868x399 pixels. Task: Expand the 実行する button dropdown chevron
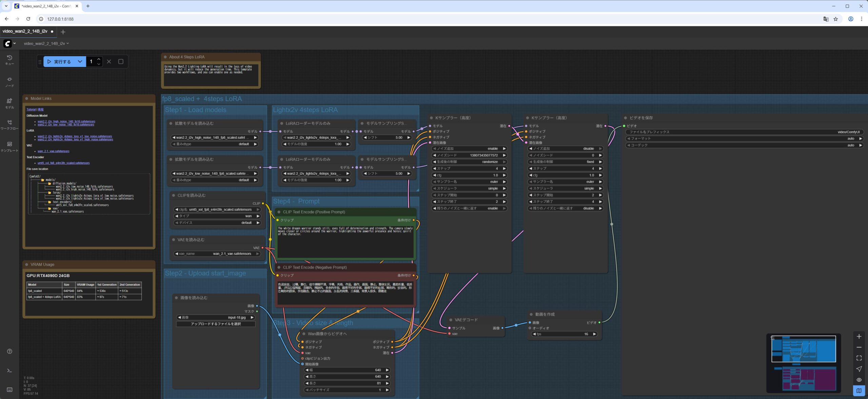pyautogui.click(x=80, y=62)
